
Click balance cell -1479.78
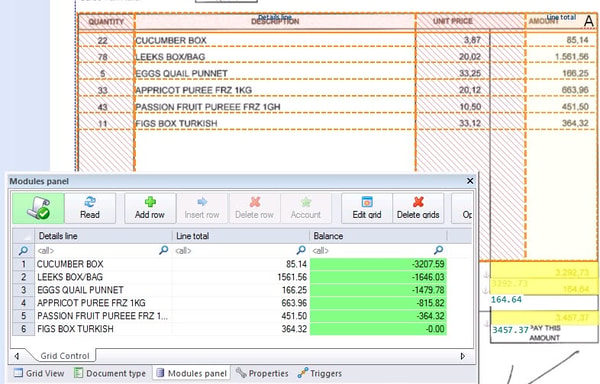378,290
